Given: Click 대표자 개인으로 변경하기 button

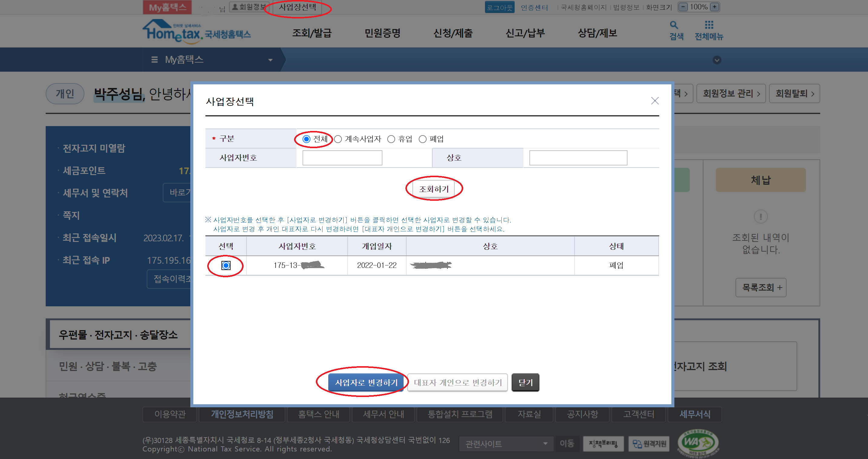Looking at the screenshot, I should 457,382.
